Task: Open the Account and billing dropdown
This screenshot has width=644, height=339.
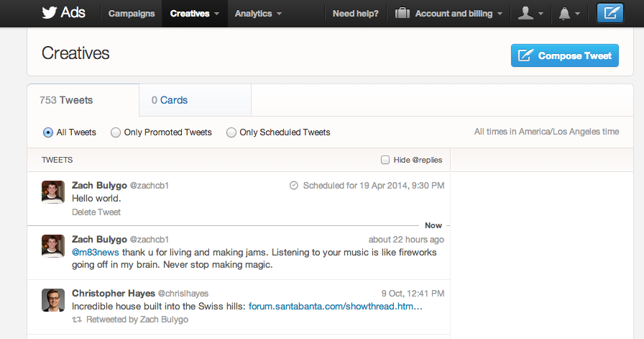Action: click(x=448, y=14)
